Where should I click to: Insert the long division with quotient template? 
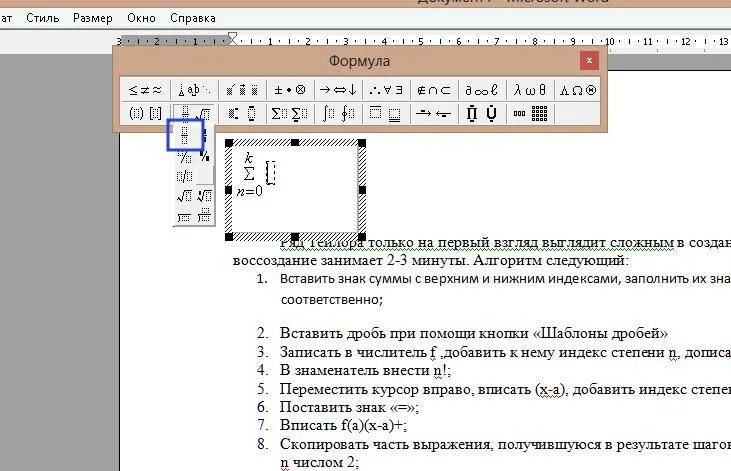point(205,216)
